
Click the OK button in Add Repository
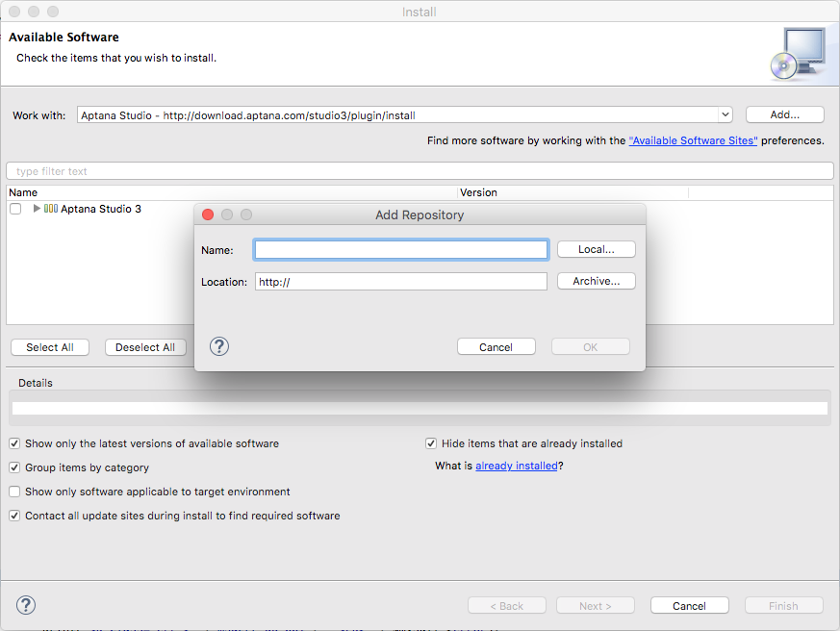[x=591, y=347]
